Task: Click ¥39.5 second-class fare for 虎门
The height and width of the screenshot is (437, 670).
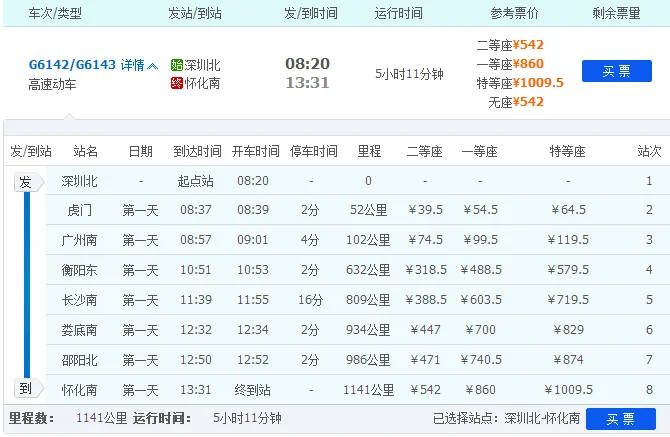Action: click(x=426, y=210)
